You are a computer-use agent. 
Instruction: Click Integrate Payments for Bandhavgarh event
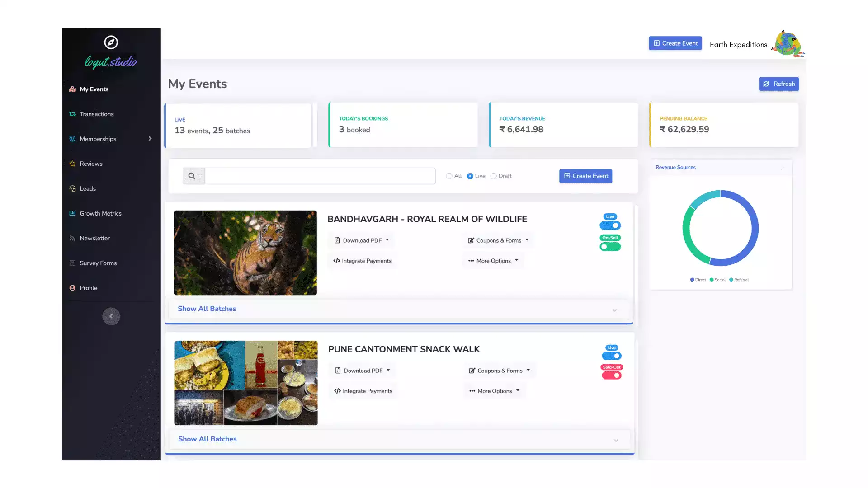click(363, 261)
